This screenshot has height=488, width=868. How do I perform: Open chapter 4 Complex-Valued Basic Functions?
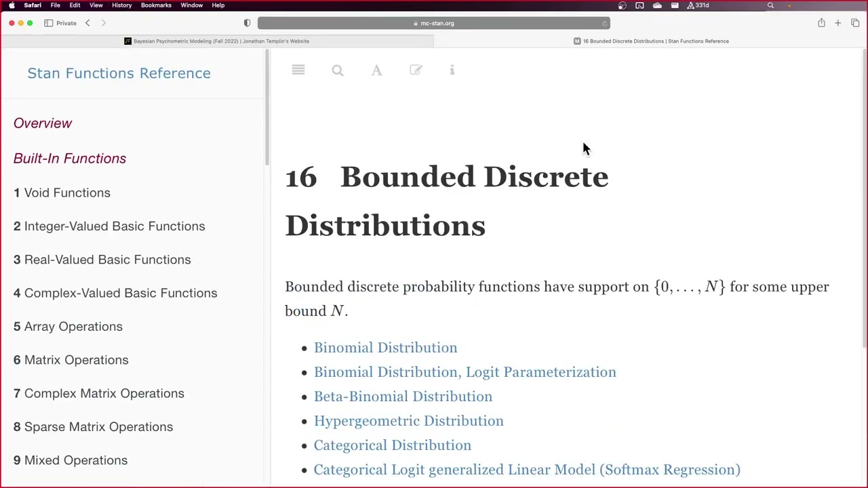(x=115, y=293)
